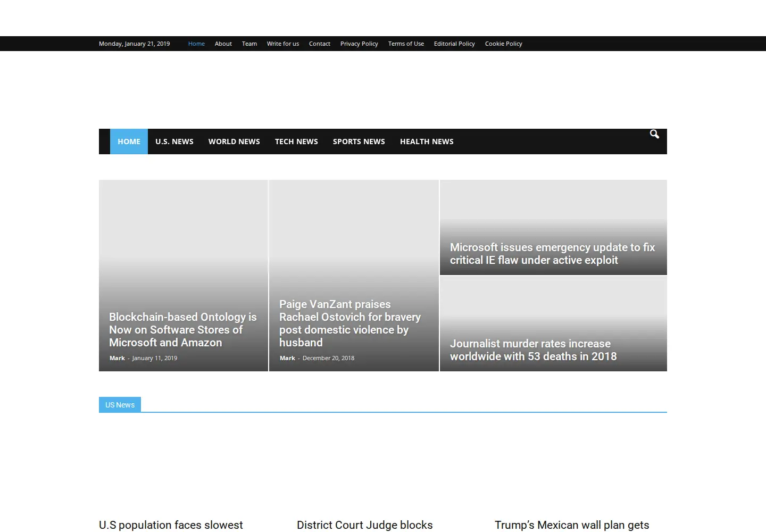
Task: Visit the Team page link
Action: (249, 44)
